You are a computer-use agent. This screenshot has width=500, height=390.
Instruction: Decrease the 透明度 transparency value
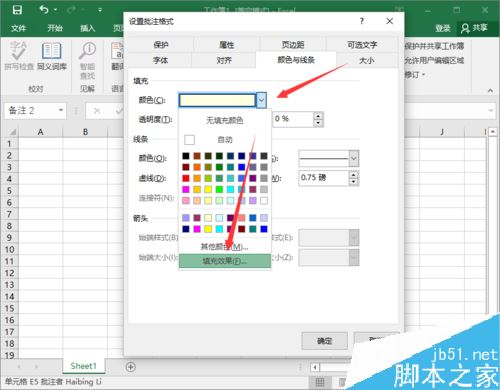318,123
